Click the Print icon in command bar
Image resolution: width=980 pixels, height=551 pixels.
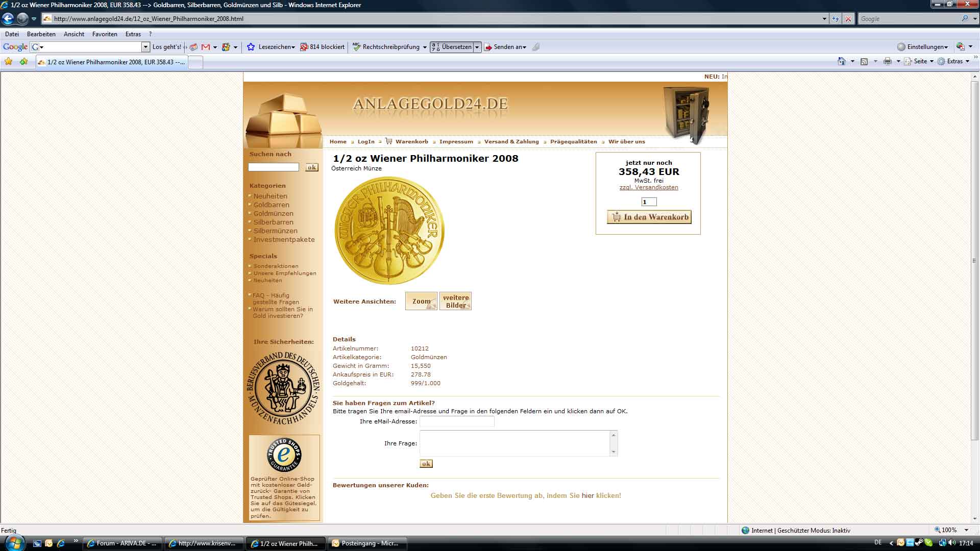click(887, 61)
